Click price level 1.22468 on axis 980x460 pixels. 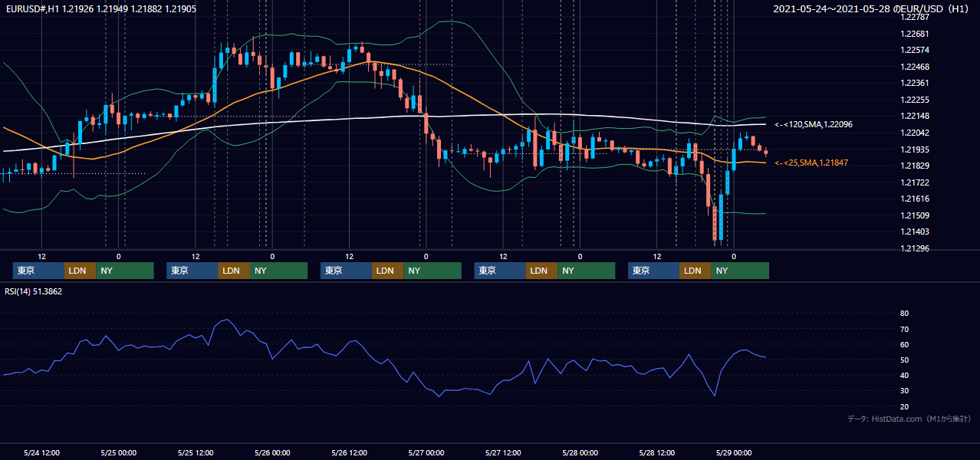pyautogui.click(x=916, y=67)
